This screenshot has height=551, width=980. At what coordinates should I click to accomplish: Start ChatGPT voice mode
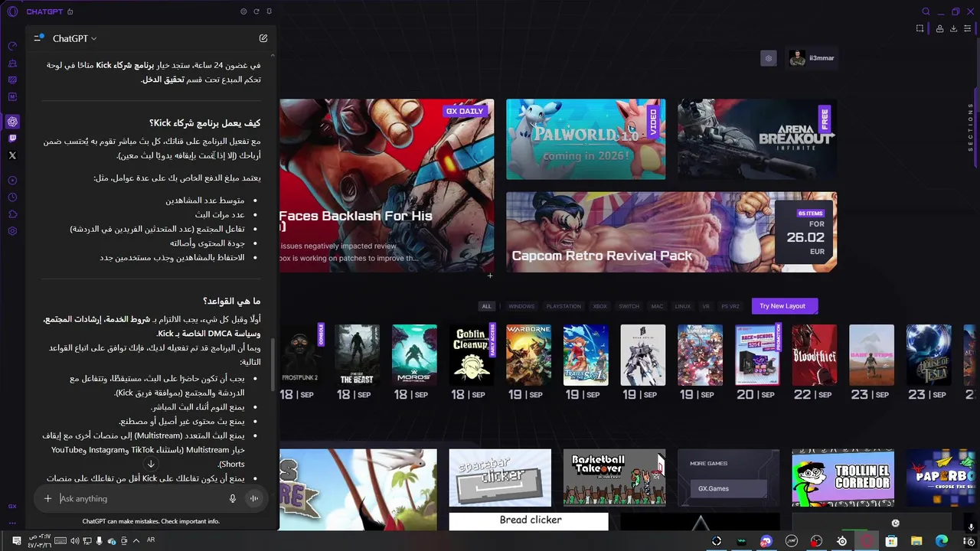click(x=253, y=498)
